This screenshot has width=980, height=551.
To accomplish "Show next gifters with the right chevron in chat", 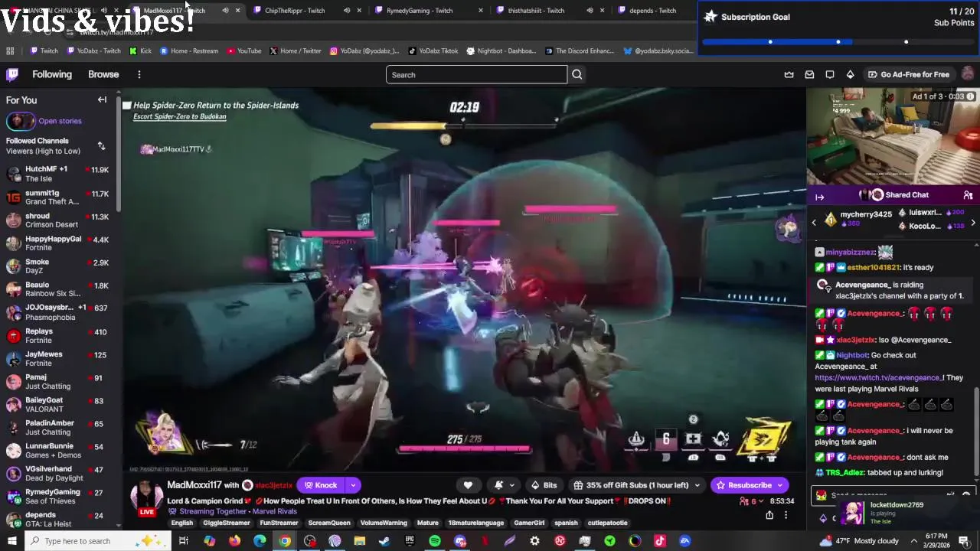I will click(x=973, y=222).
